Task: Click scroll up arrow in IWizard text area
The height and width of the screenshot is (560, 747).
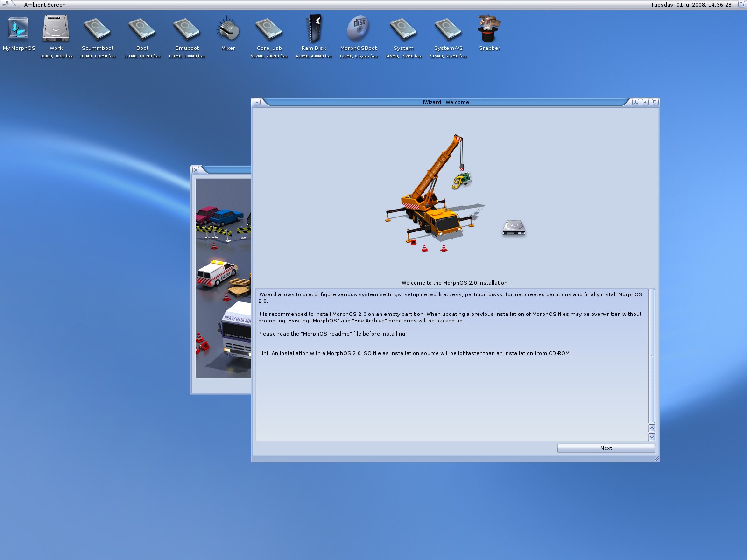Action: click(x=652, y=428)
